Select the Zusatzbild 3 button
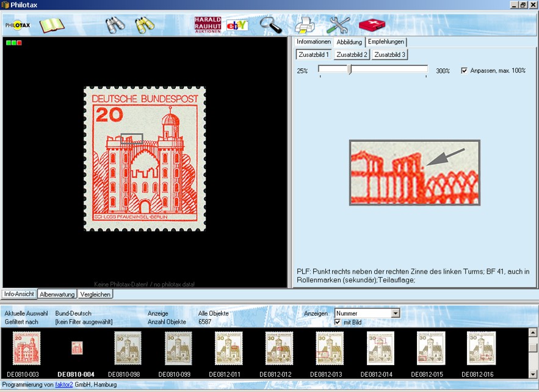The image size is (539, 392). pos(389,54)
